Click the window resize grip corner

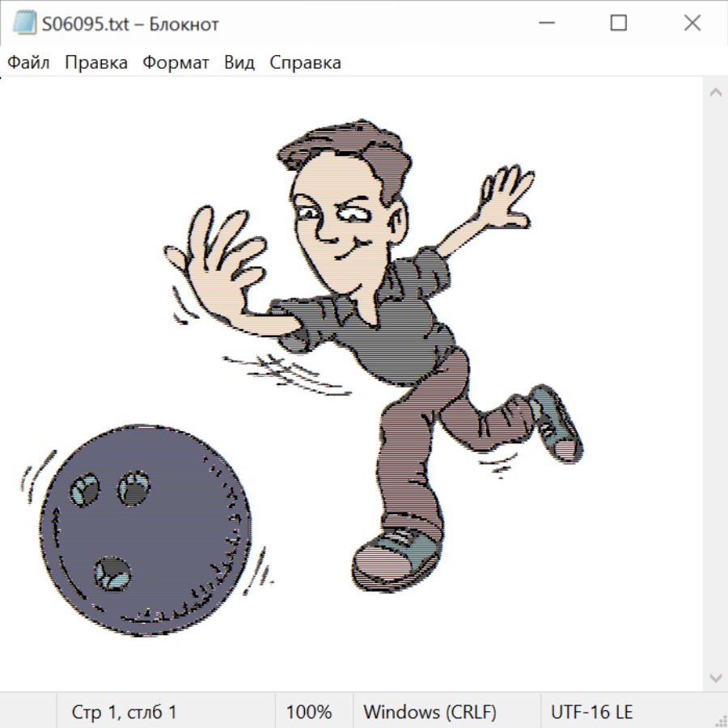[720, 720]
